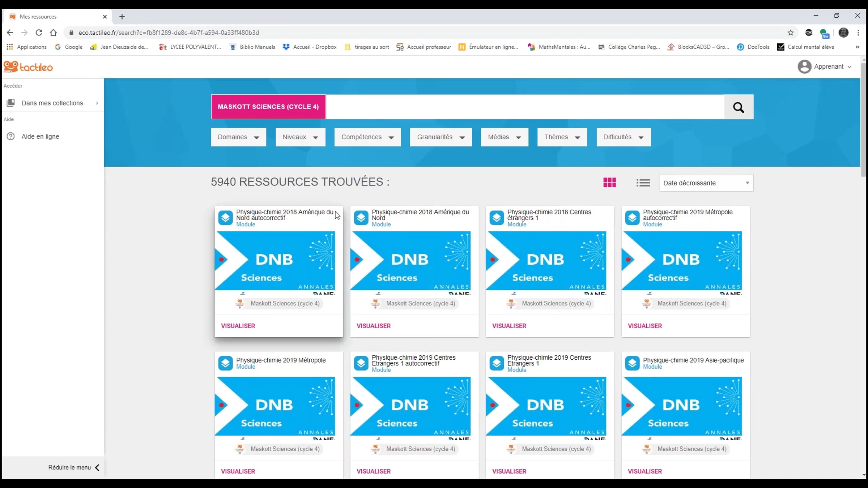Click the help question mark icon
The width and height of the screenshot is (868, 488).
pyautogui.click(x=11, y=136)
